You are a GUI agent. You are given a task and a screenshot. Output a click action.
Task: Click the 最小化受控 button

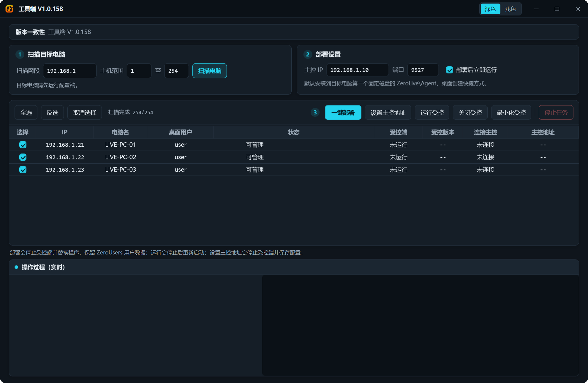(511, 113)
